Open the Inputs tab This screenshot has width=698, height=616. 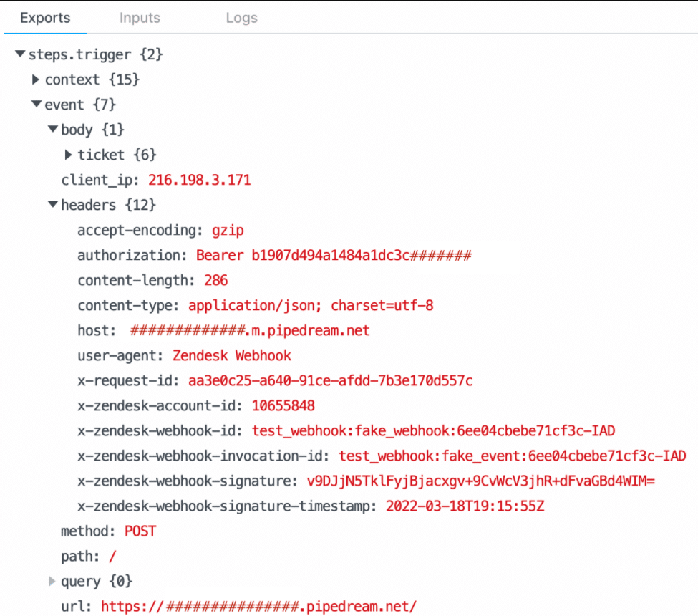(x=140, y=18)
